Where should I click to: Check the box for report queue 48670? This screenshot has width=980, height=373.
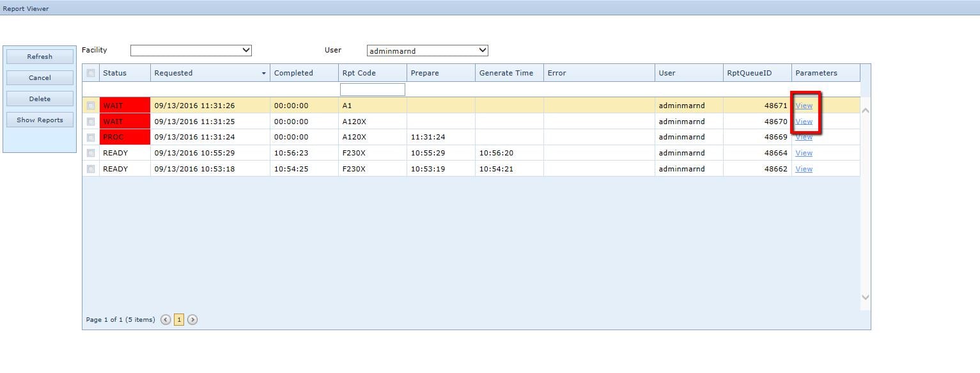tap(91, 122)
